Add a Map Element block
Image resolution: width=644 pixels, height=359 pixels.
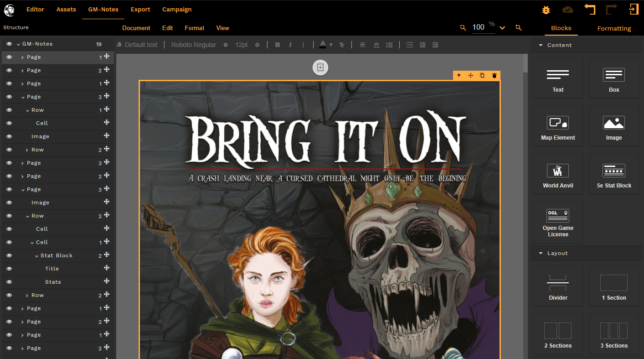pyautogui.click(x=558, y=126)
